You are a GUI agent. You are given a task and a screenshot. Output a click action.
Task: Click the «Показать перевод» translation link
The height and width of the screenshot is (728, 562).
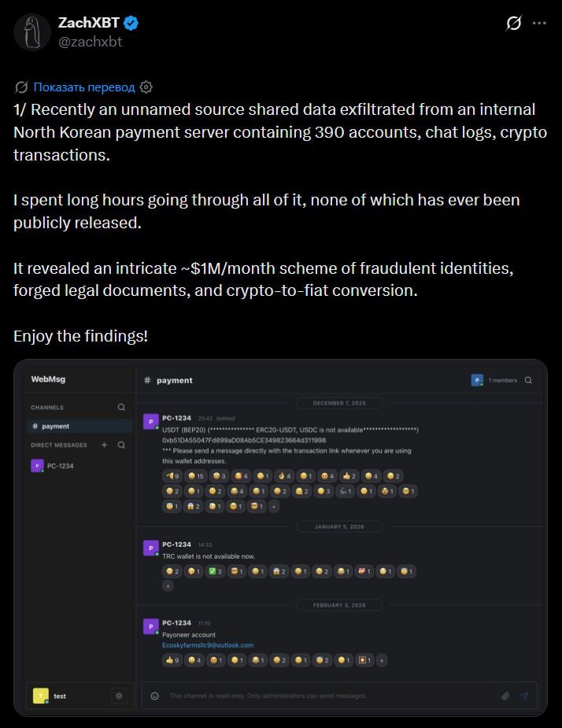click(84, 87)
